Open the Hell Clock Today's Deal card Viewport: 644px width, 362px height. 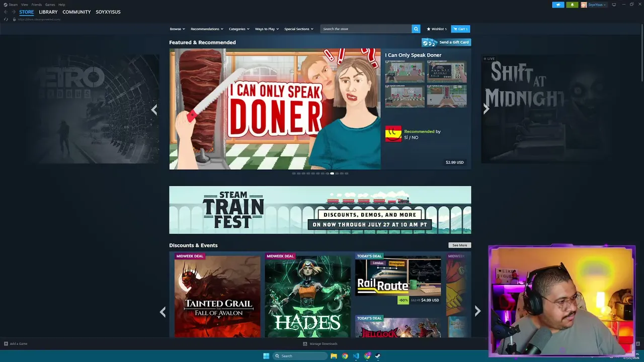click(398, 327)
